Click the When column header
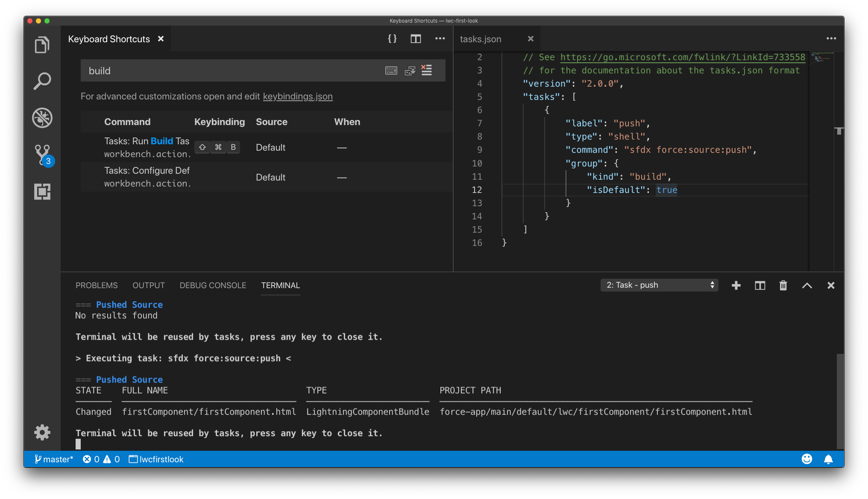 (x=347, y=122)
